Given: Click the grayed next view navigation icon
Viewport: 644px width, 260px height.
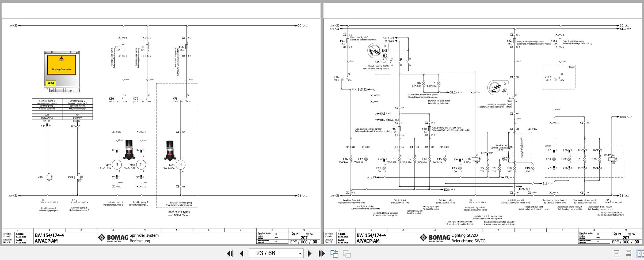Looking at the screenshot, I should pyautogui.click(x=345, y=253).
